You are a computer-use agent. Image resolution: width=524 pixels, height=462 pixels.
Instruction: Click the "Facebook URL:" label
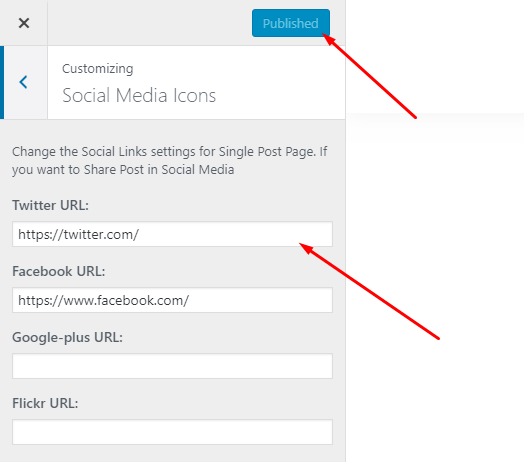pos(58,271)
